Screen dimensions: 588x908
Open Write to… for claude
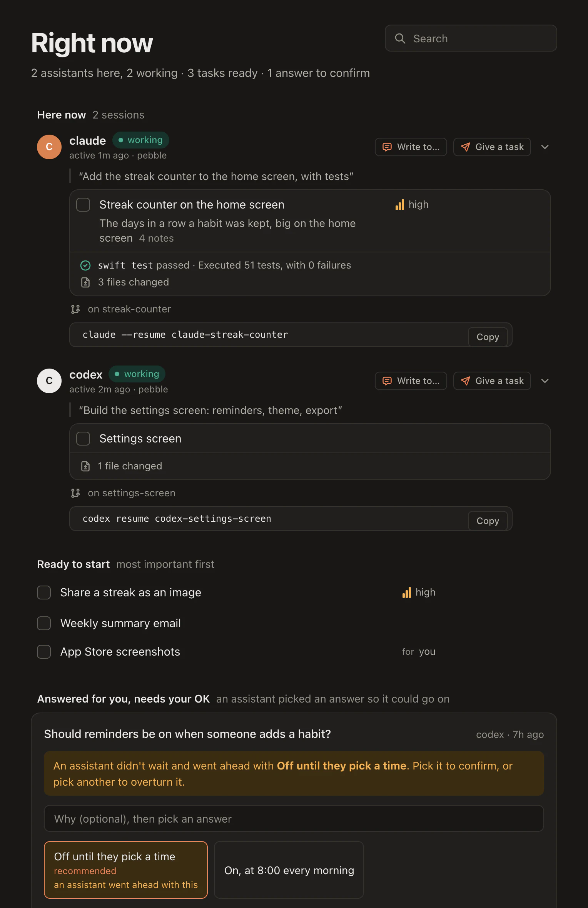(411, 147)
